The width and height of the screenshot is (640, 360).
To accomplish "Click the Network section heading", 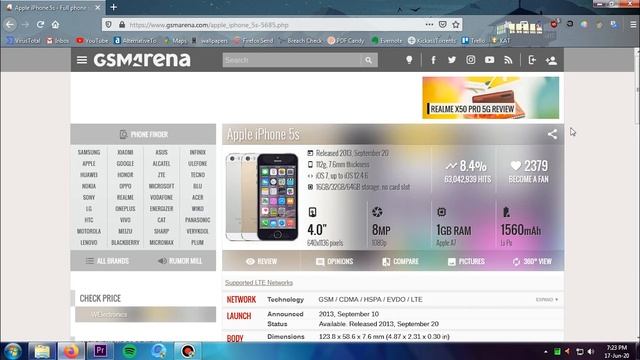I will pyautogui.click(x=241, y=300).
